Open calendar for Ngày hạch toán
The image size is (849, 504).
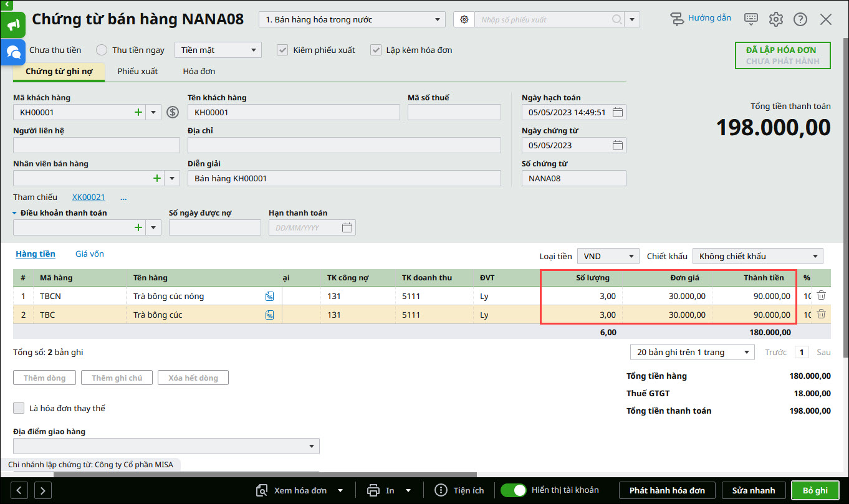pos(618,112)
